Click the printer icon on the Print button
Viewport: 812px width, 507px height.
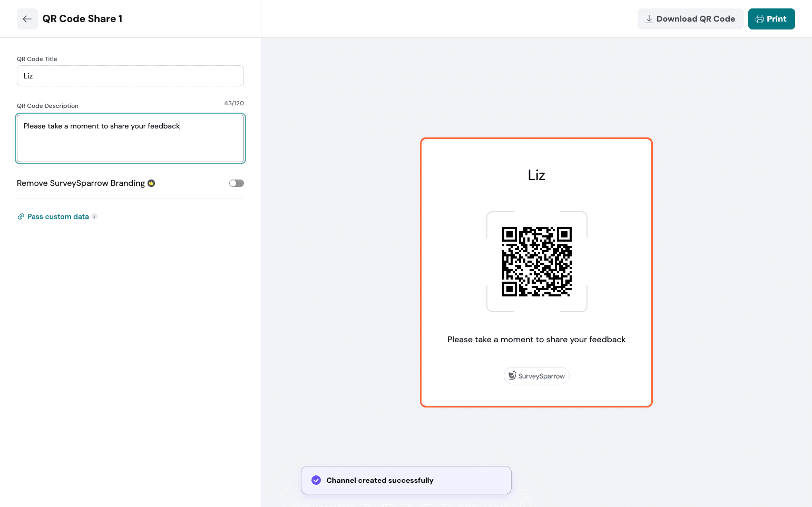click(x=759, y=19)
